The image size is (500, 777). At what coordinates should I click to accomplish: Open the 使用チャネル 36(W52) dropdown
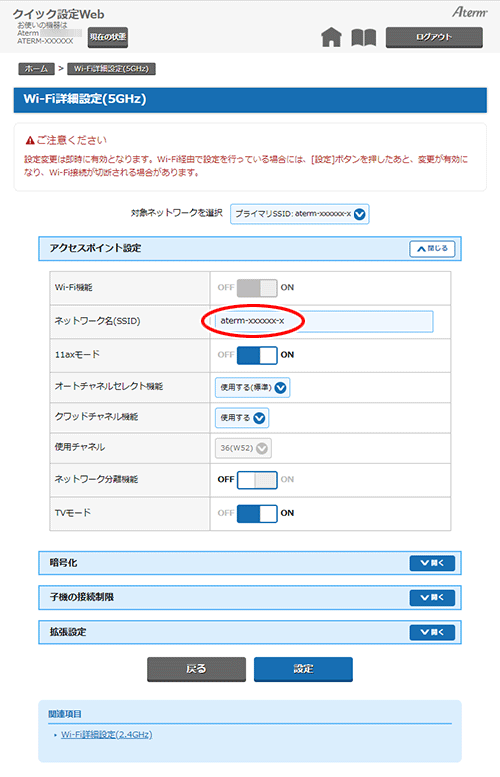click(x=243, y=448)
